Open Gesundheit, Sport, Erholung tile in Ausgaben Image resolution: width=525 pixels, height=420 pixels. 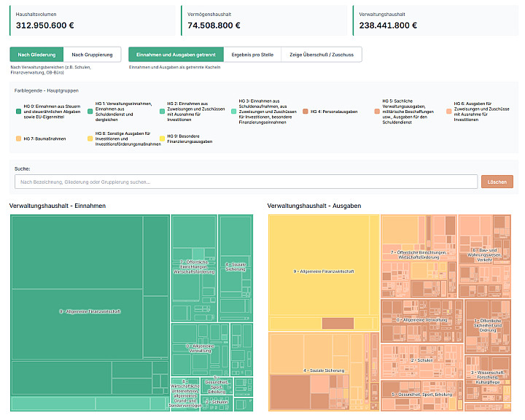(421, 394)
